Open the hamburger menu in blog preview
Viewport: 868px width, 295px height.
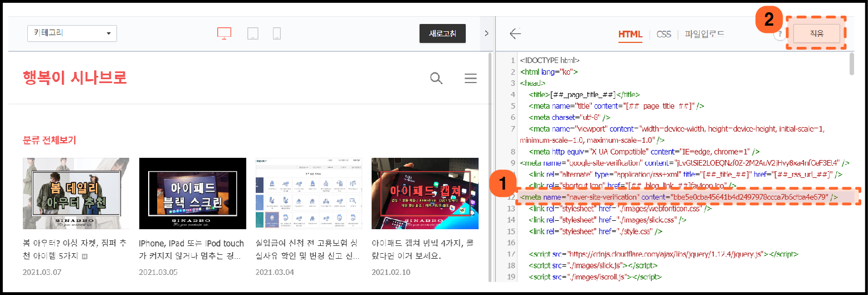coord(471,78)
